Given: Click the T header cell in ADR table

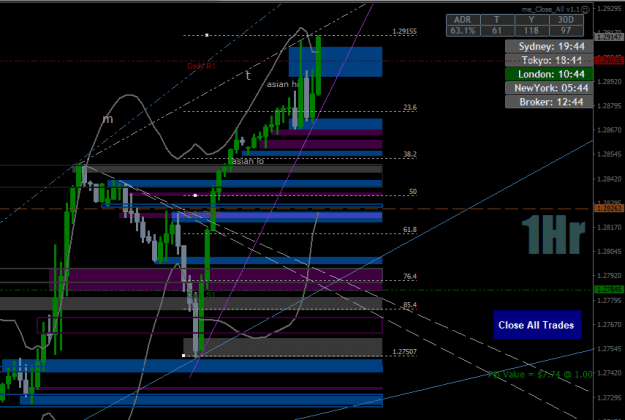Looking at the screenshot, I should (x=497, y=20).
